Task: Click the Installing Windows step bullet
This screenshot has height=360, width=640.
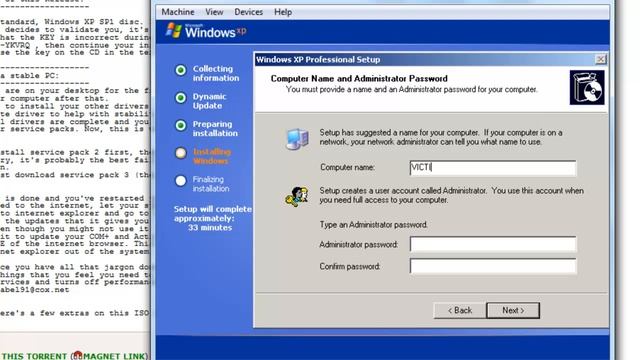Action: tap(180, 153)
